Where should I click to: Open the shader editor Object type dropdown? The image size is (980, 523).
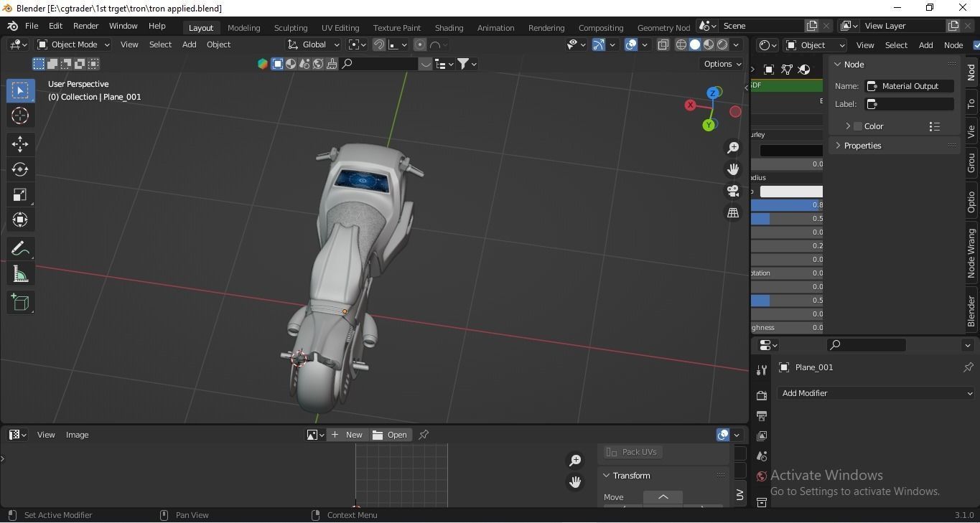pos(816,45)
